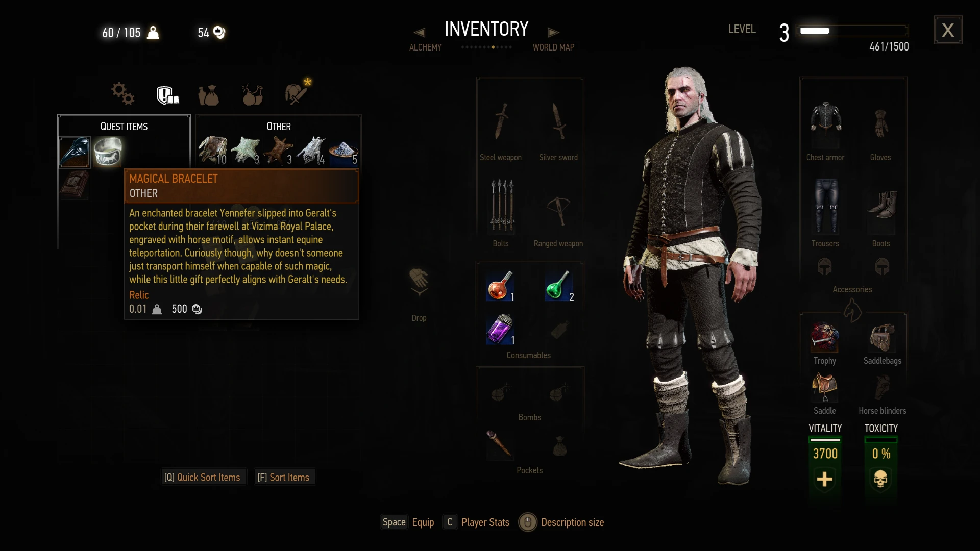This screenshot has width=980, height=551.
Task: Select the equipped Saddle slot
Action: click(x=825, y=387)
